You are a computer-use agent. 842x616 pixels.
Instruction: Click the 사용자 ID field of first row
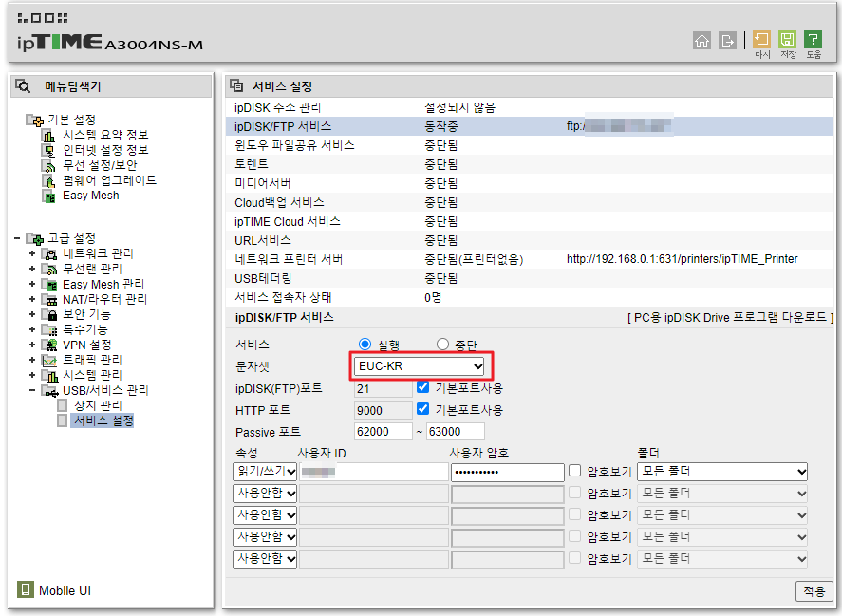coord(374,472)
